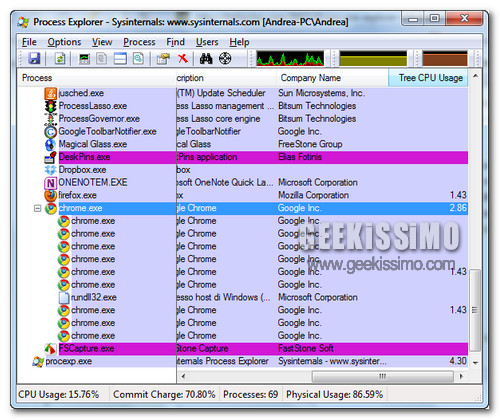Screen dimensions: 500x420
Task: Click the crosshair Find Window's Process icon
Action: [225, 59]
